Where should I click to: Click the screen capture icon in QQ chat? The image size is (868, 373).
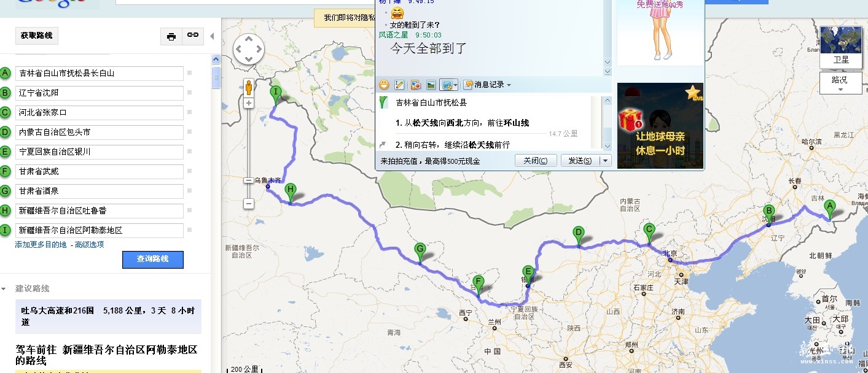448,84
